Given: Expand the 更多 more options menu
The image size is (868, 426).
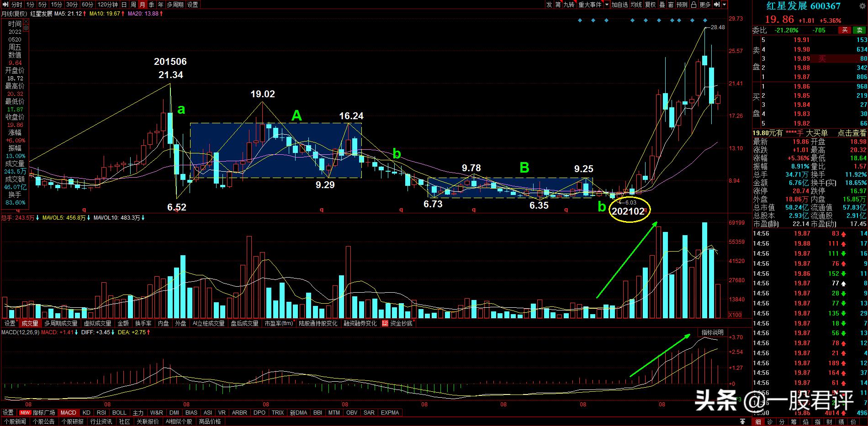Looking at the screenshot, I should coord(705,5).
